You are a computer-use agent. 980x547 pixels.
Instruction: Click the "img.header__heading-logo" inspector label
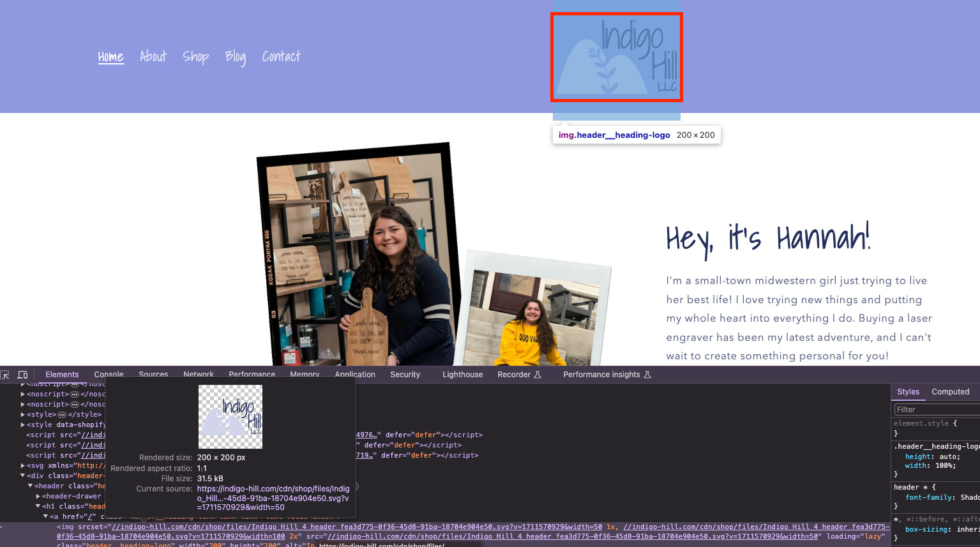pos(614,135)
